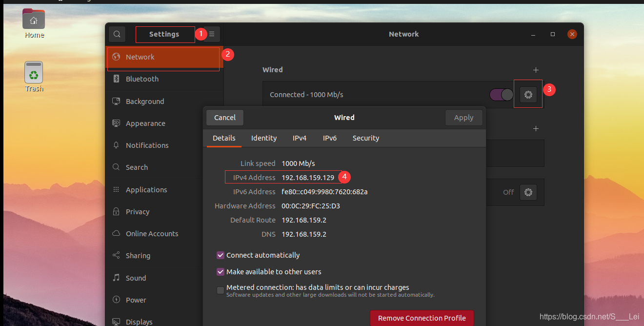The height and width of the screenshot is (326, 644).
Task: Select Appearance in the settings sidebar
Action: click(x=164, y=123)
